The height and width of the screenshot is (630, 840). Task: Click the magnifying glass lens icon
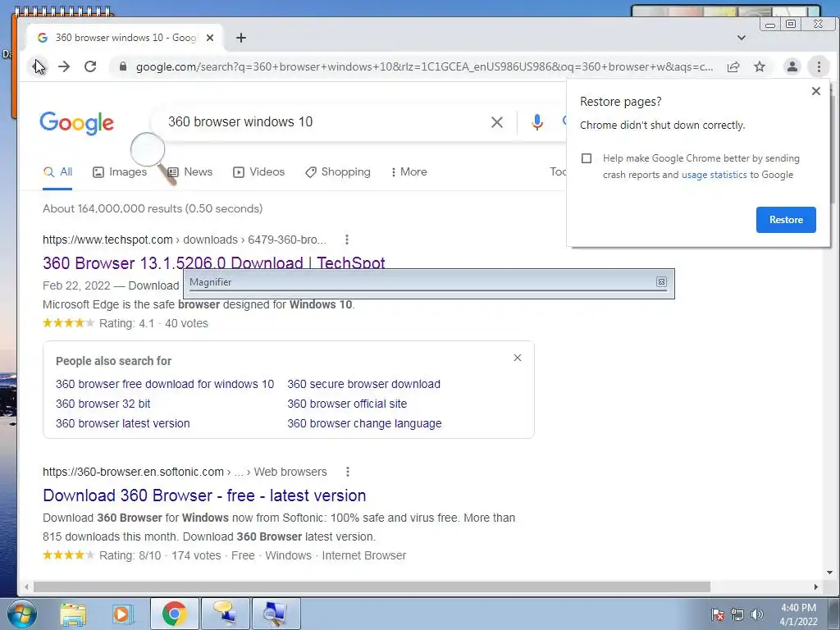click(x=148, y=150)
